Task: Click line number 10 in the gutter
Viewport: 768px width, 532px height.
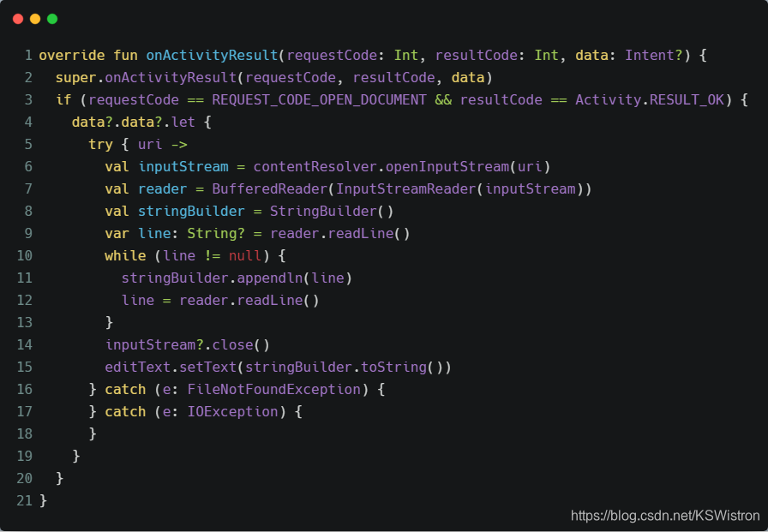Action: point(25,255)
